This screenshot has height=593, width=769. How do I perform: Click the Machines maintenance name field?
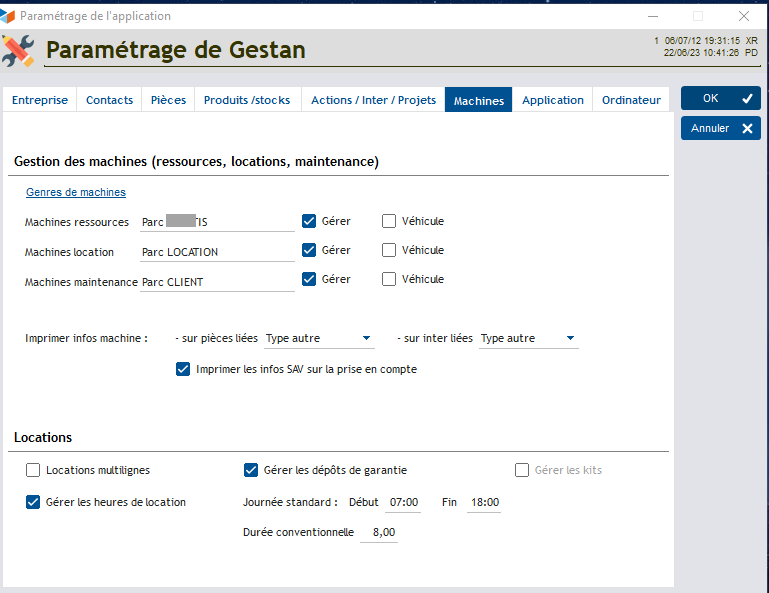(217, 282)
